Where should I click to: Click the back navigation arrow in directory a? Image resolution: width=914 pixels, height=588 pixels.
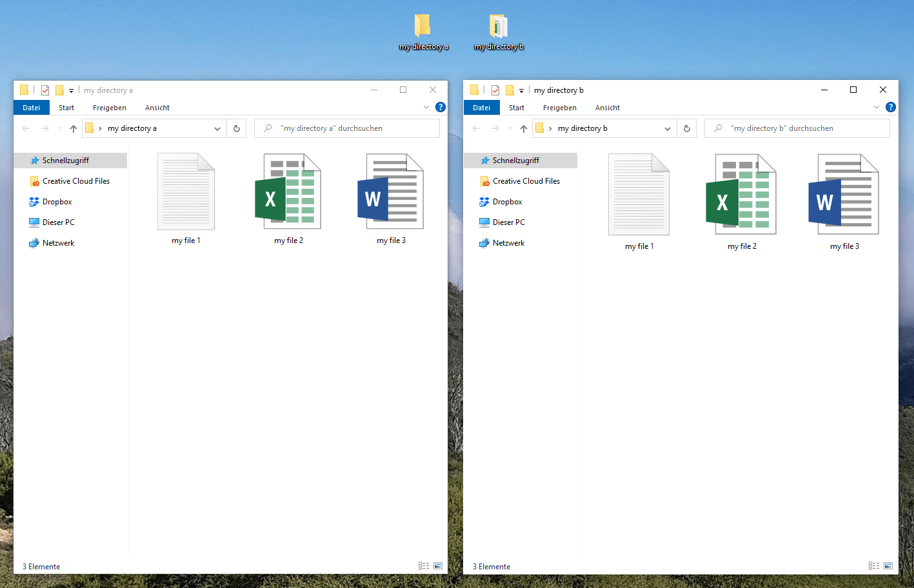[x=26, y=128]
